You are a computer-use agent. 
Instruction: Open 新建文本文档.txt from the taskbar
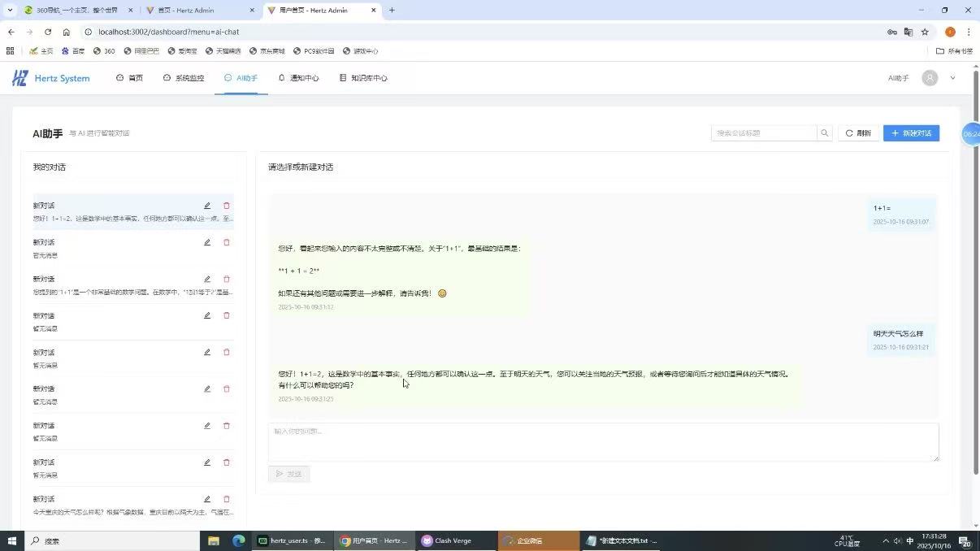coord(622,540)
